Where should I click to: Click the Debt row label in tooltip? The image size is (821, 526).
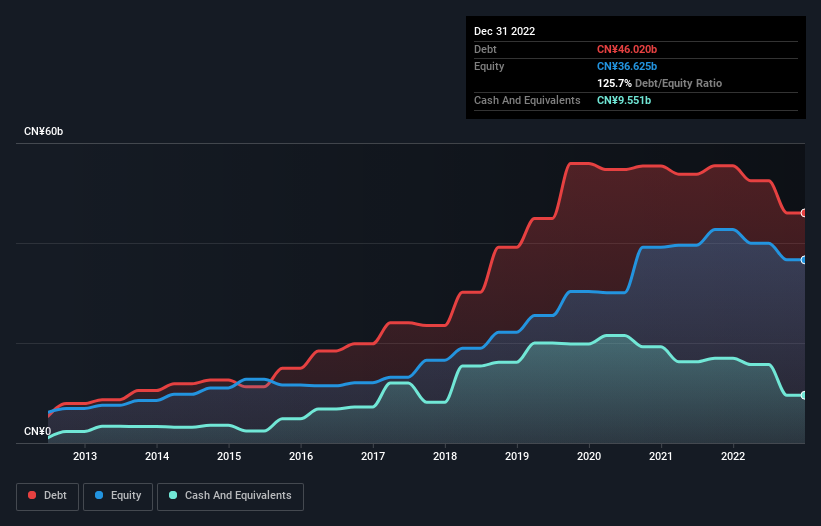coord(485,49)
